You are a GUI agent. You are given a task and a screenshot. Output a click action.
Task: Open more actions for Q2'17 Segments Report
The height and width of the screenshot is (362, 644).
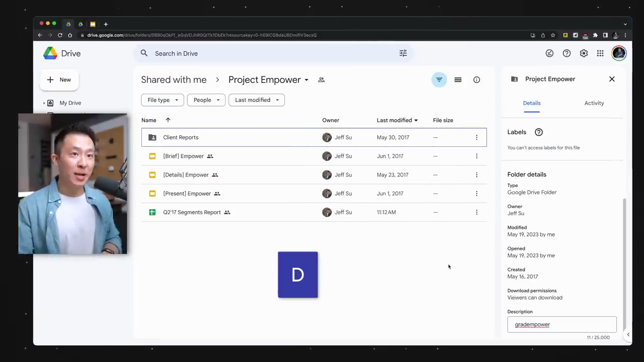(476, 212)
